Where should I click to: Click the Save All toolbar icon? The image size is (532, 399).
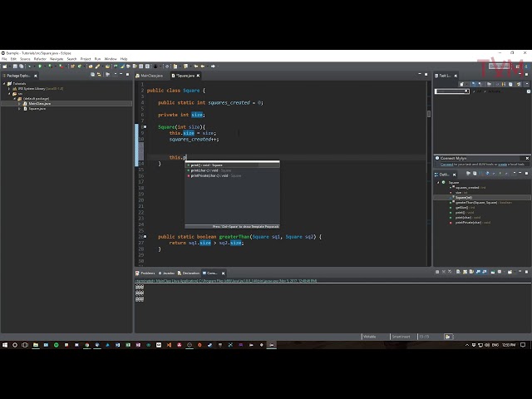click(x=21, y=66)
